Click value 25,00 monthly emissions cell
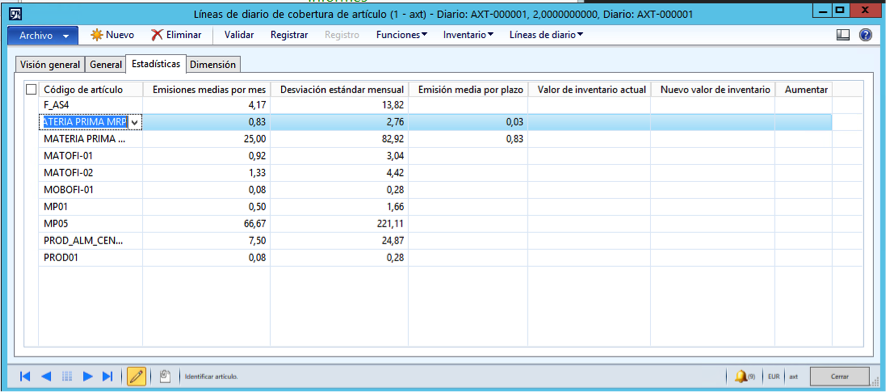886x392 pixels. coord(254,138)
